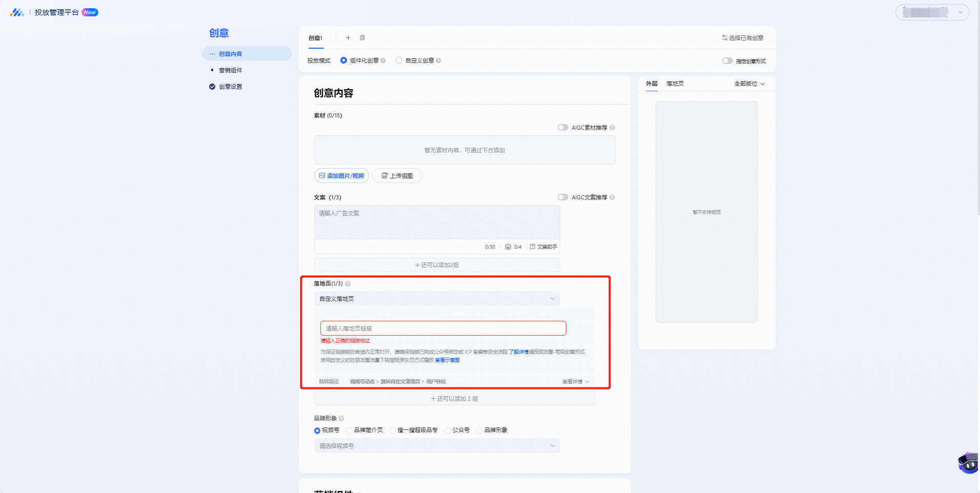
Task: Click help icon beside AIGC文案推荐
Action: tap(612, 197)
